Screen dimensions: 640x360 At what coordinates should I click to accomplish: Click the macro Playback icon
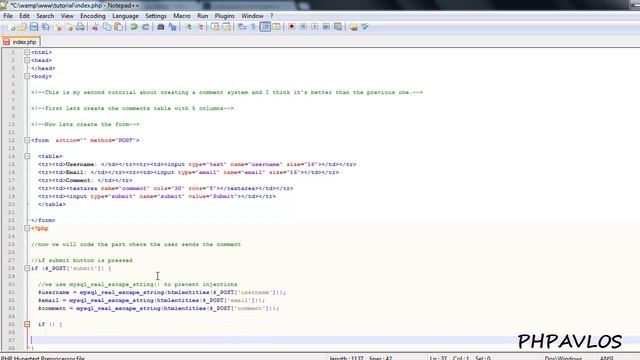315,27
